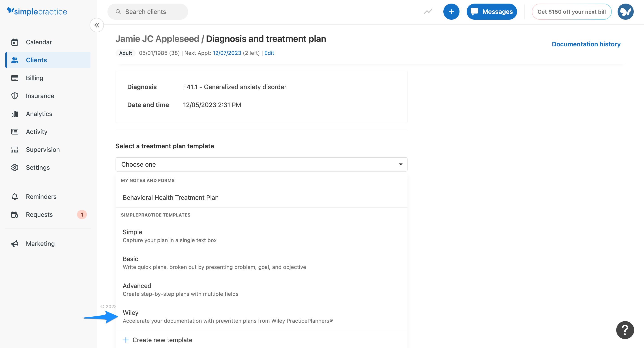This screenshot has width=644, height=348.
Task: Click Create new template
Action: [162, 340]
